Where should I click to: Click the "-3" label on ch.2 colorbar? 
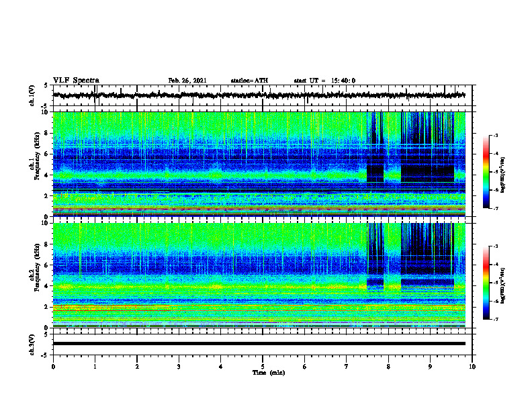(496, 246)
